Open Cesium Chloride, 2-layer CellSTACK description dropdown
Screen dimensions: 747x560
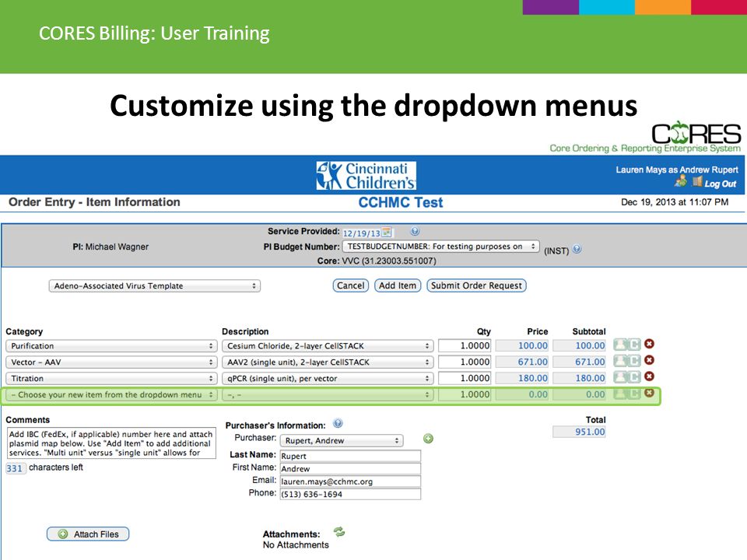coord(328,346)
